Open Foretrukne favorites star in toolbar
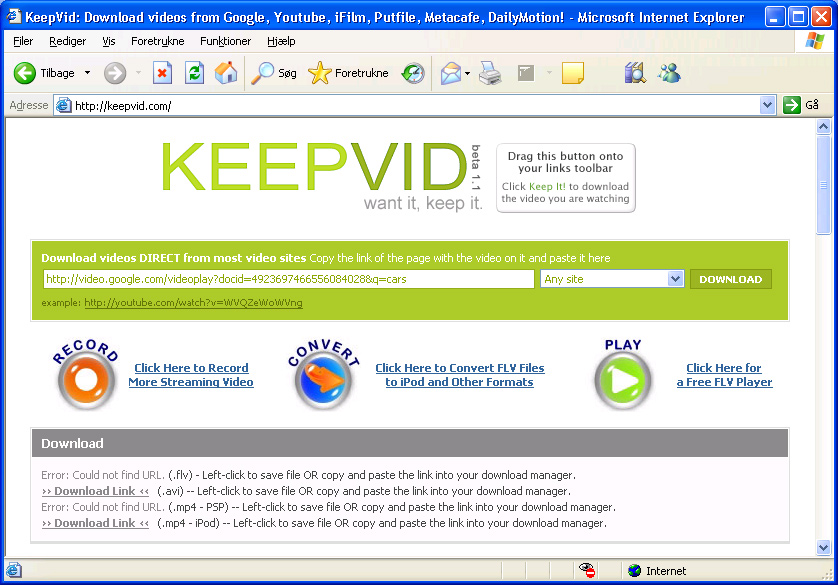 pyautogui.click(x=348, y=73)
